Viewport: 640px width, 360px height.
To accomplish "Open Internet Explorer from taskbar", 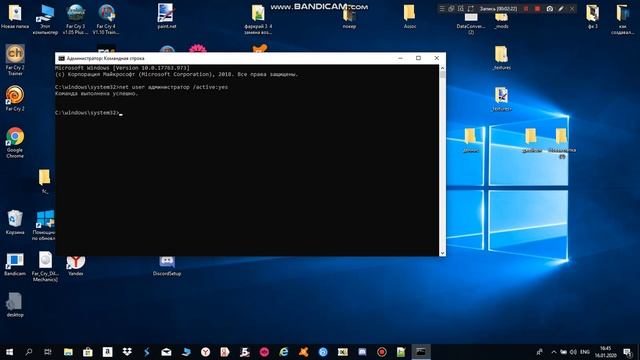I will click(284, 352).
